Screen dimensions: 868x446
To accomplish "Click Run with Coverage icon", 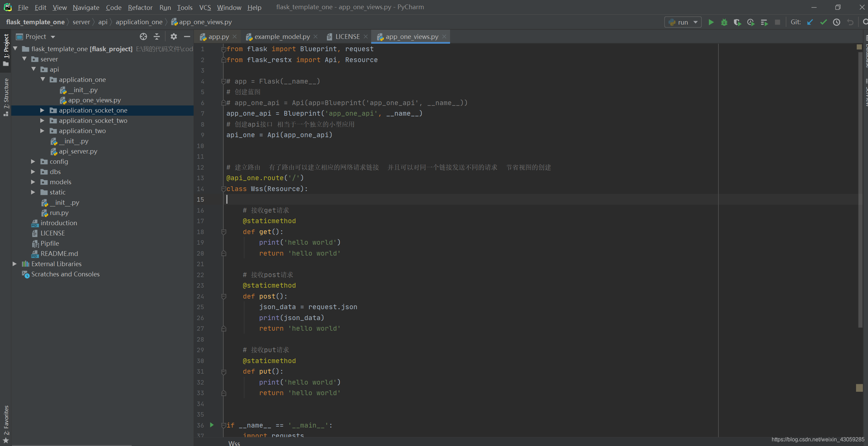I will tap(737, 22).
